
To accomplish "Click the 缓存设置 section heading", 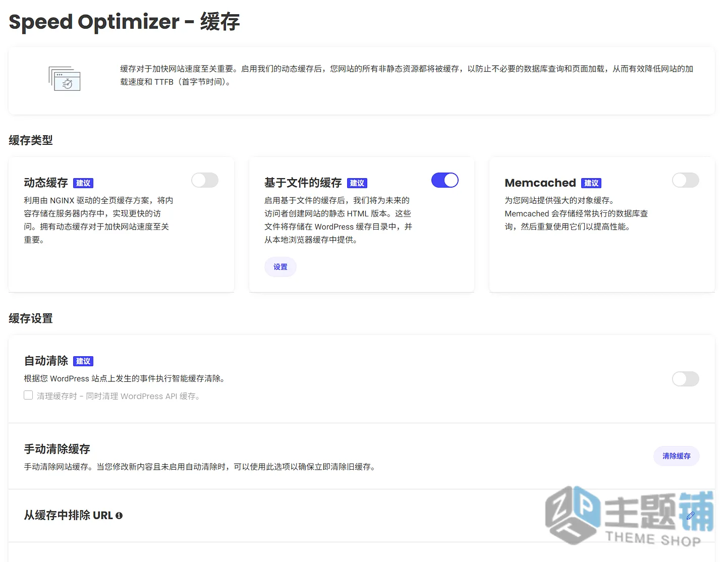I will coord(31,318).
